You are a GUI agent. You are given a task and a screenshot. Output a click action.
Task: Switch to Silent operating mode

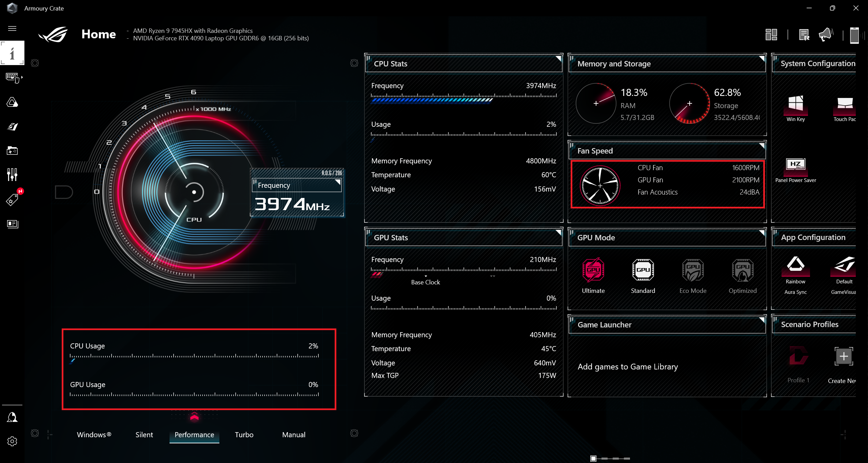tap(144, 435)
